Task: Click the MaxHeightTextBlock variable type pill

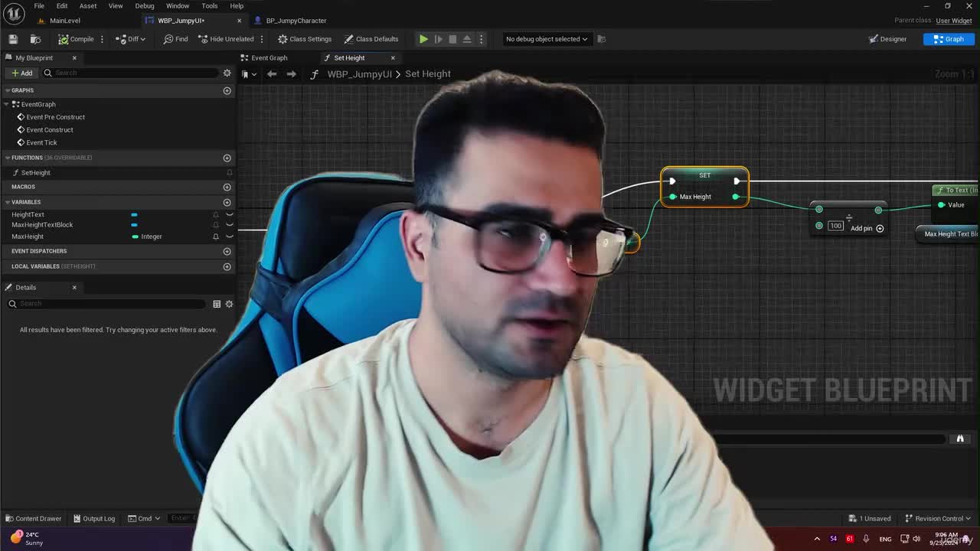Action: (x=134, y=225)
